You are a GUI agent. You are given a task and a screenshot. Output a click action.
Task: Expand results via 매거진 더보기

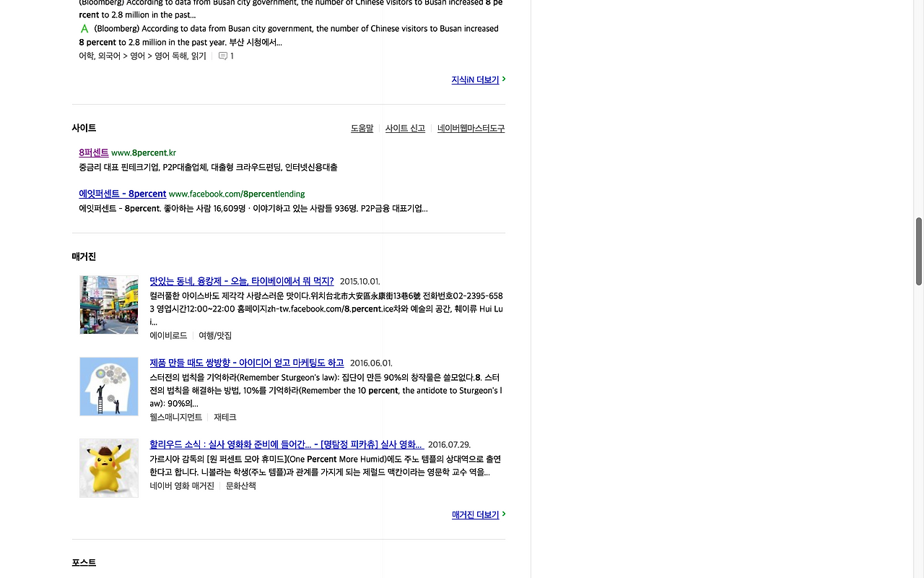[474, 514]
